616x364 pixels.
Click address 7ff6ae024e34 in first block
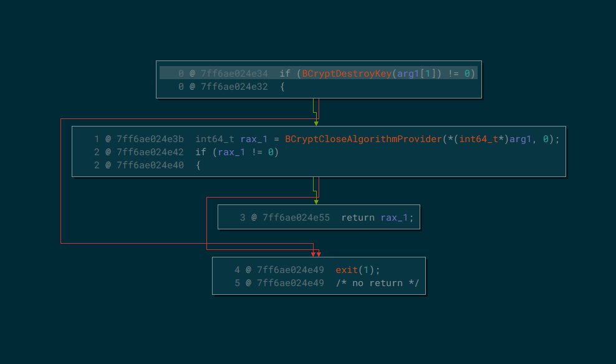(234, 74)
